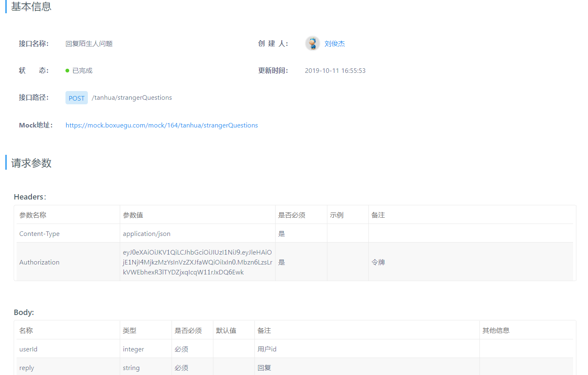Click the 其他信息 column header
Screen dimensions: 588x375
click(526, 330)
